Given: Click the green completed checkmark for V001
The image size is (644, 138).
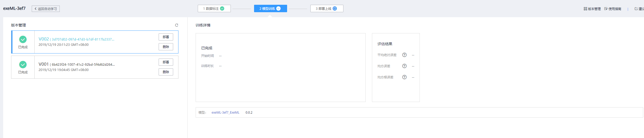Looking at the screenshot, I should coord(23,65).
